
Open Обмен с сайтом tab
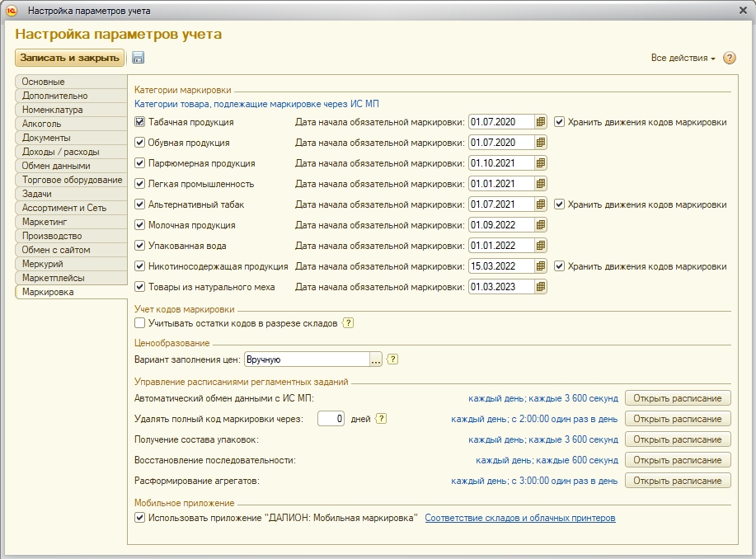tap(71, 250)
